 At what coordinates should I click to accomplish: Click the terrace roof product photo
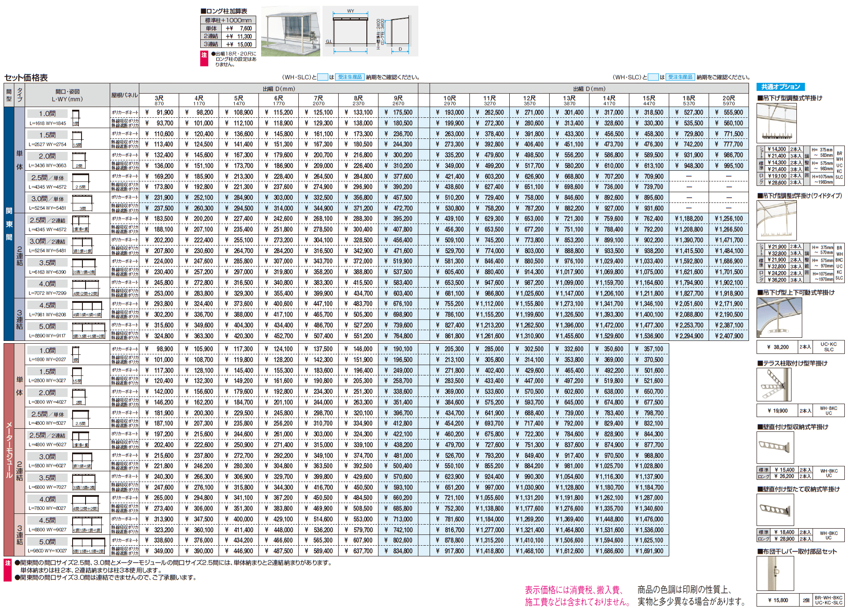pos(290,31)
